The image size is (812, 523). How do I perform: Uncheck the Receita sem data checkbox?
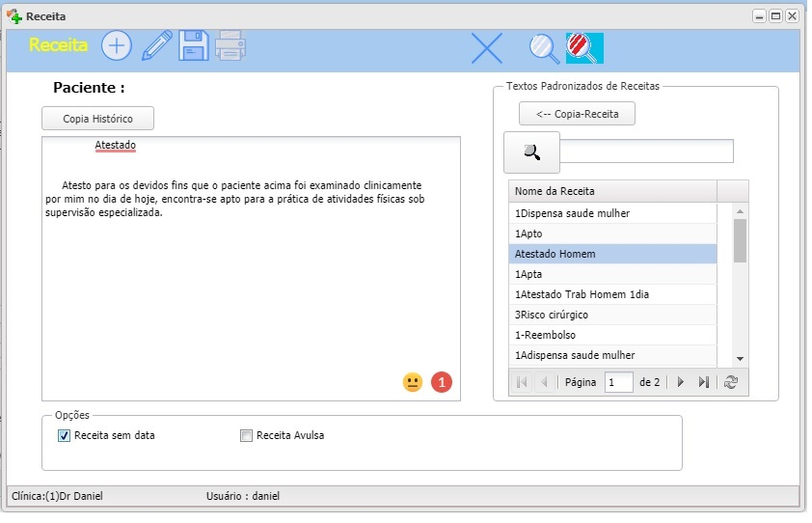coord(65,436)
